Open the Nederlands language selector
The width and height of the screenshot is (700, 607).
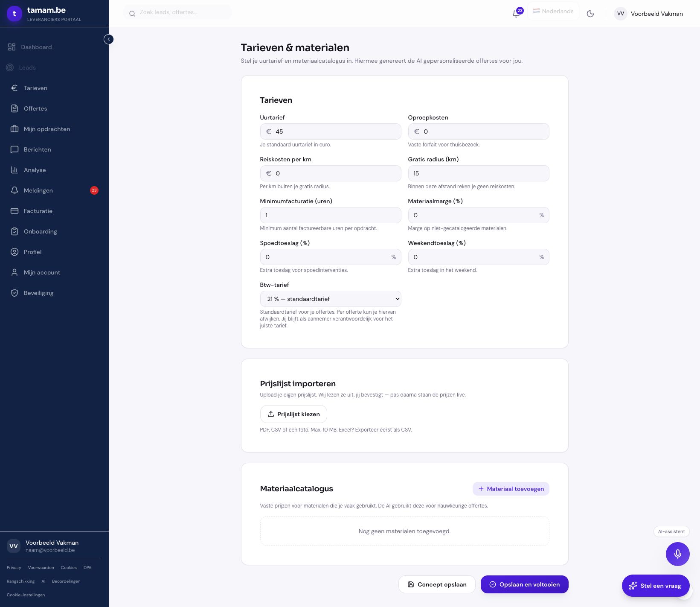553,11
